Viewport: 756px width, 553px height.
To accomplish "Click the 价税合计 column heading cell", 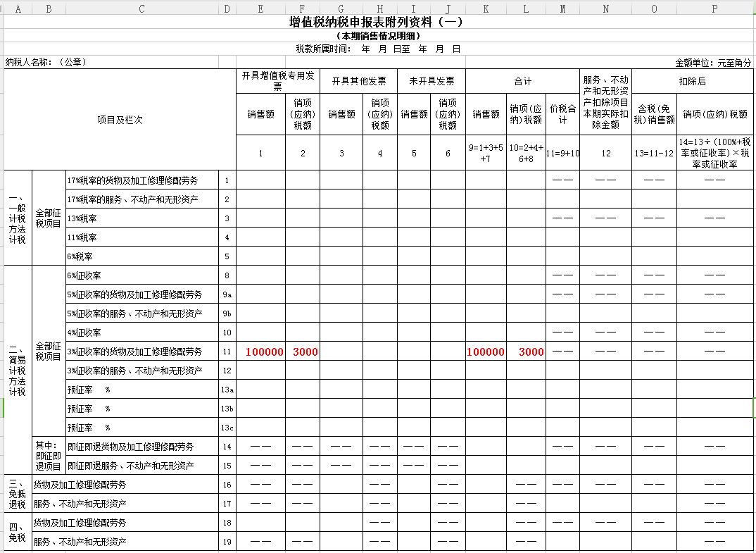I will tap(562, 114).
